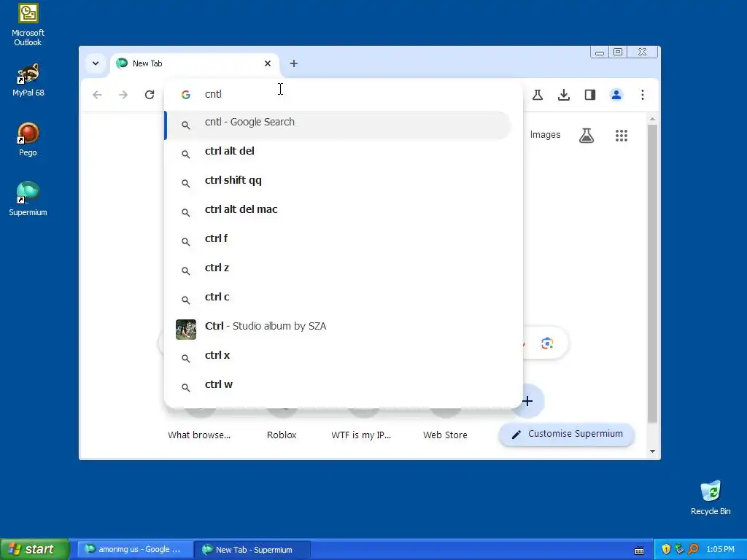The width and height of the screenshot is (747, 560).
Task: Reload the current page
Action: coord(150,95)
